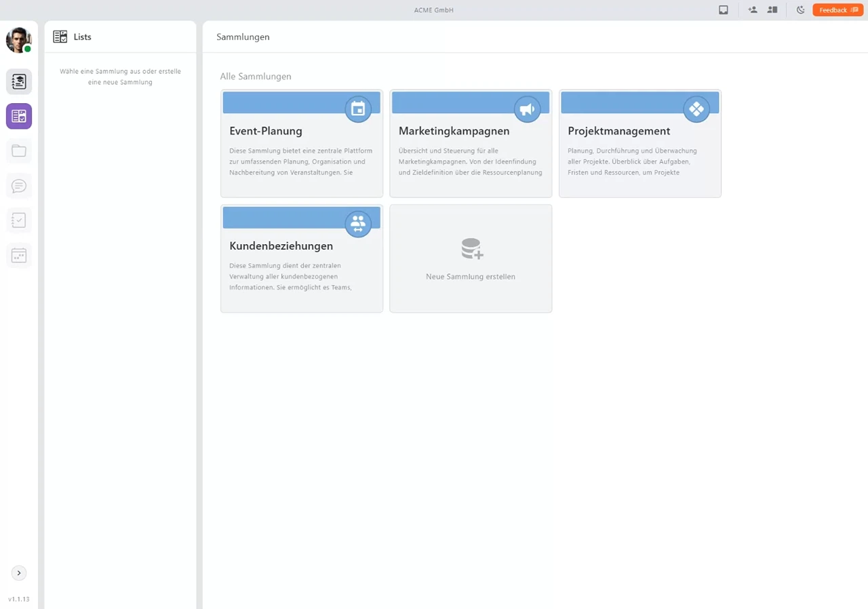
Task: Open the folder files sidebar icon
Action: [x=19, y=151]
